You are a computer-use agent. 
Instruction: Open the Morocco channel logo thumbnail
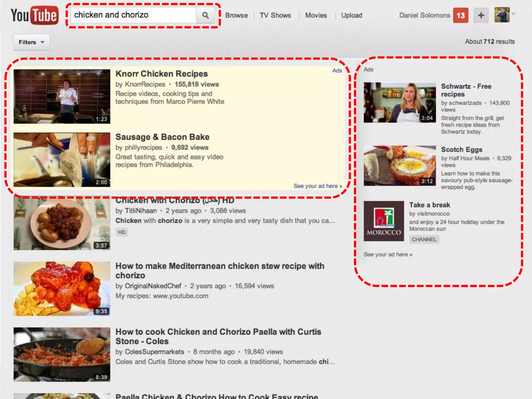(384, 221)
